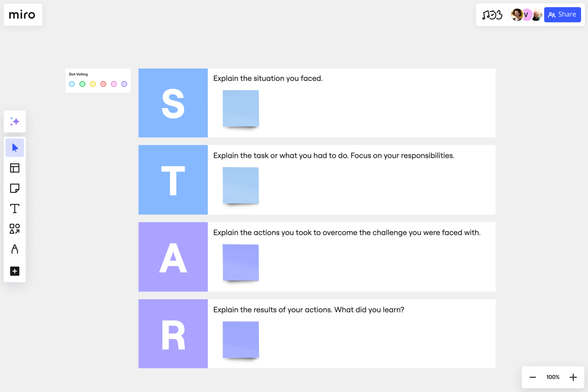Screen dimensions: 588x392
Task: Click the pink V collaborator avatar
Action: pyautogui.click(x=526, y=14)
